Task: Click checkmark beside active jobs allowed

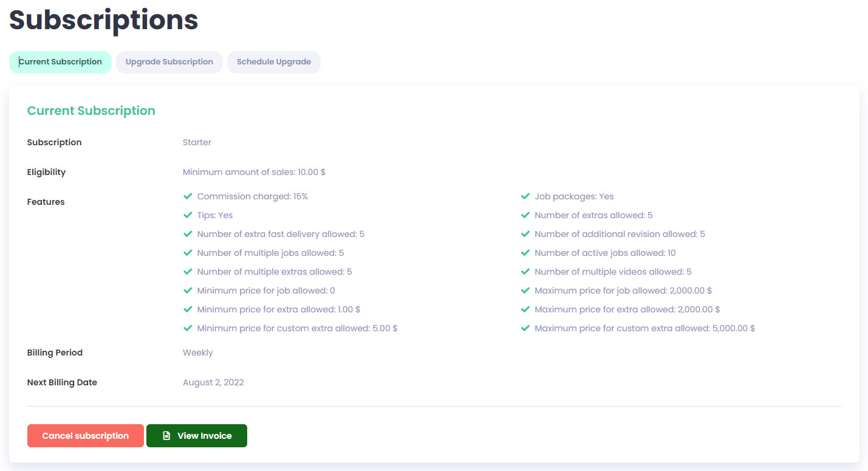Action: click(x=525, y=253)
